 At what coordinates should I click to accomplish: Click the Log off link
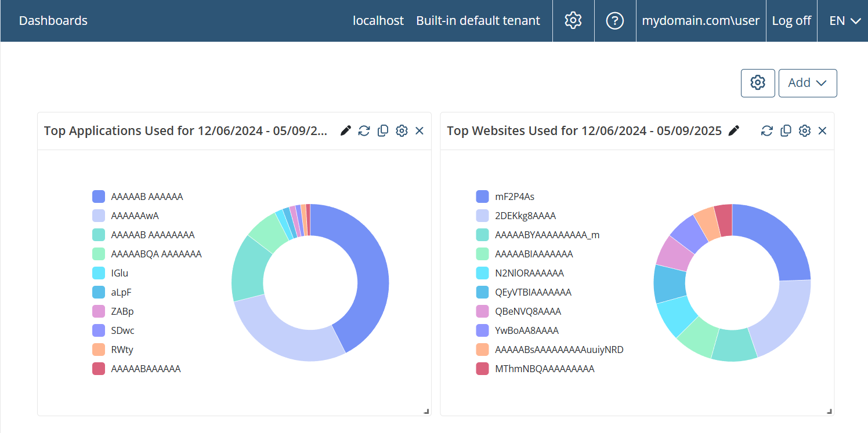[791, 21]
